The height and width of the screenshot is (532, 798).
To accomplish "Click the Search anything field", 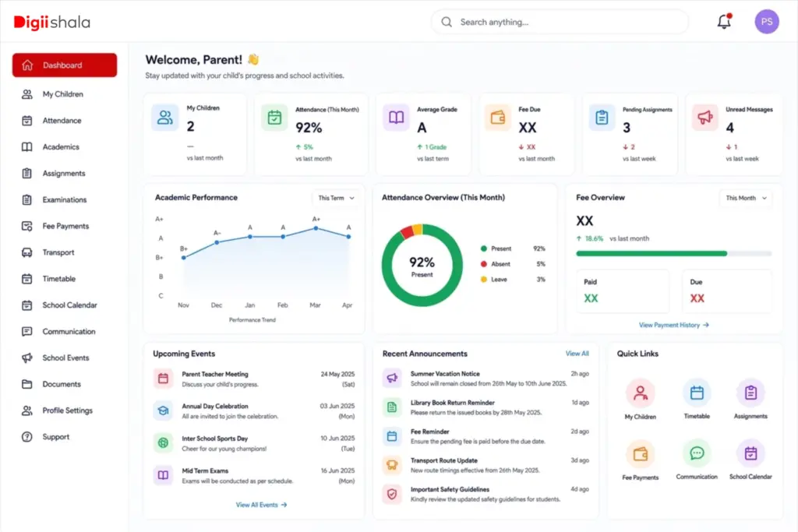I will pos(560,22).
